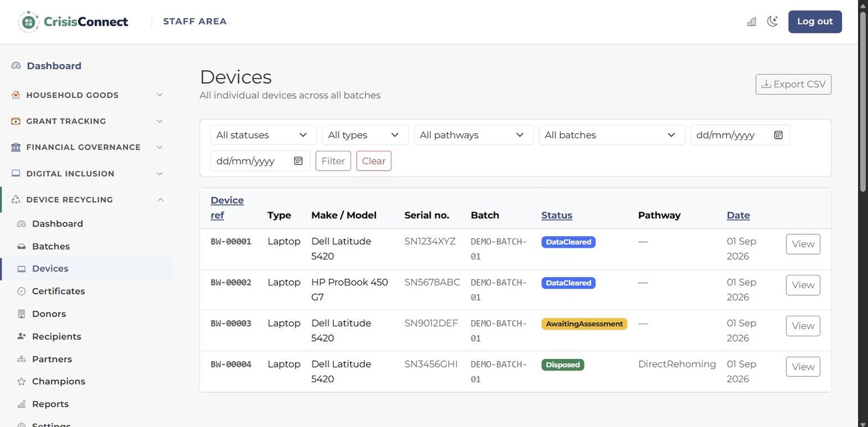Sort by the Status column header

tap(557, 216)
